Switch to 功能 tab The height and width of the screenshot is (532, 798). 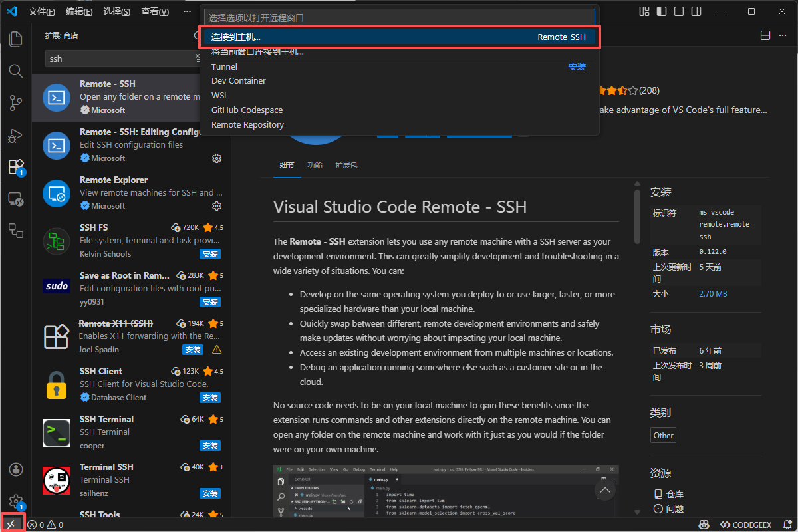[x=315, y=165]
